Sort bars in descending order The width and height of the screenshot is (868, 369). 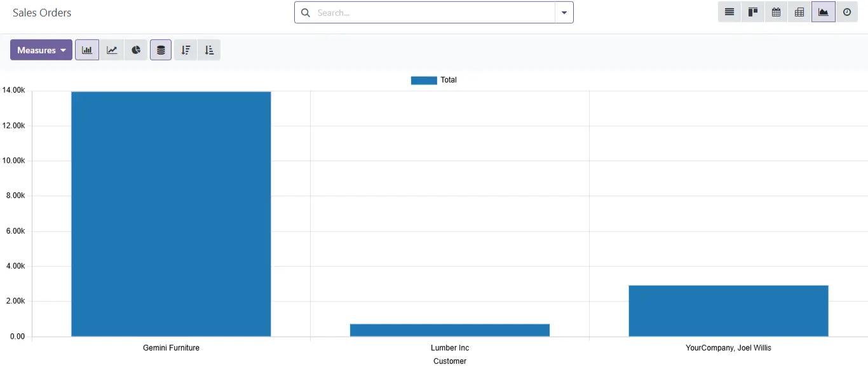186,50
